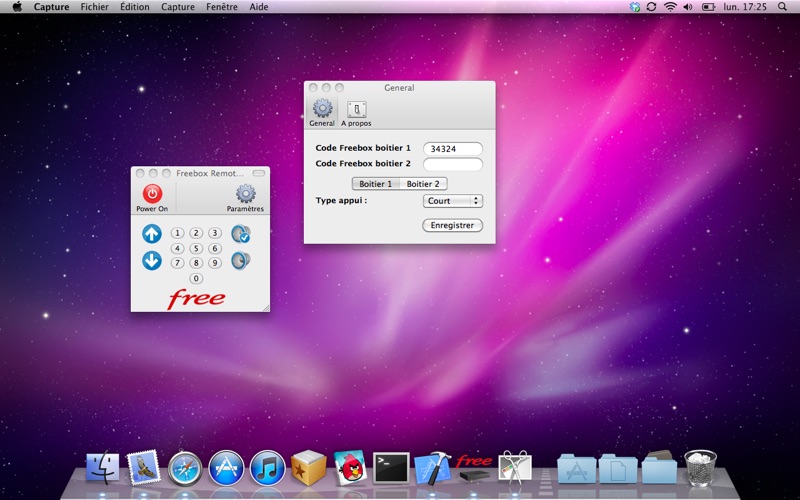The image size is (800, 500).
Task: Open the bold Capture application menu
Action: (x=52, y=7)
